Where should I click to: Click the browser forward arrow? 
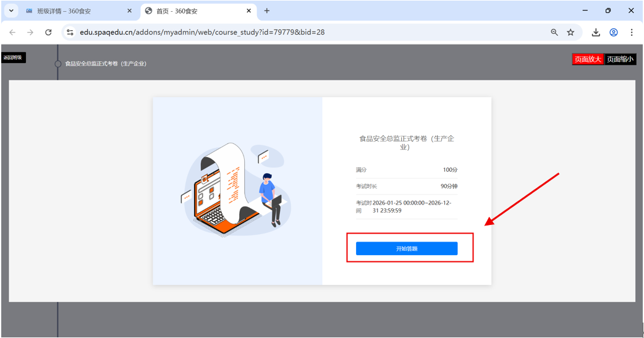[x=30, y=32]
